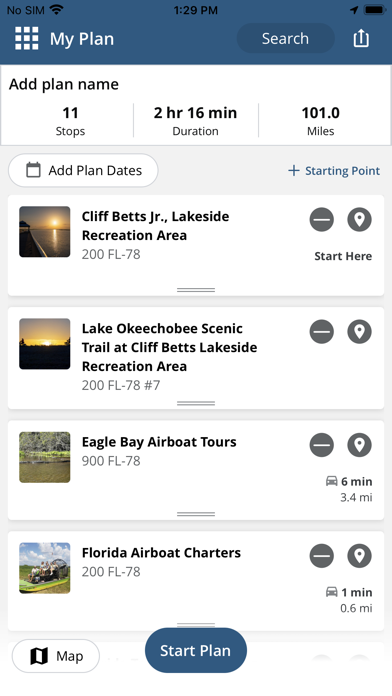Open the Map view button
This screenshot has height=696, width=392.
click(x=56, y=656)
